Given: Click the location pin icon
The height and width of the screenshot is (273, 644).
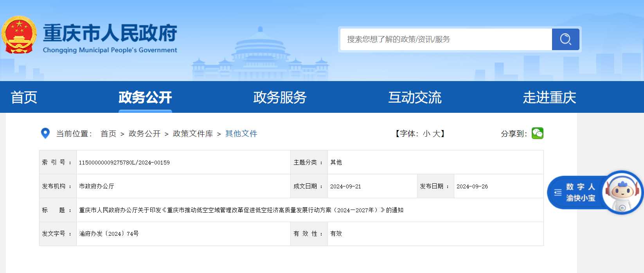Looking at the screenshot, I should [x=45, y=133].
